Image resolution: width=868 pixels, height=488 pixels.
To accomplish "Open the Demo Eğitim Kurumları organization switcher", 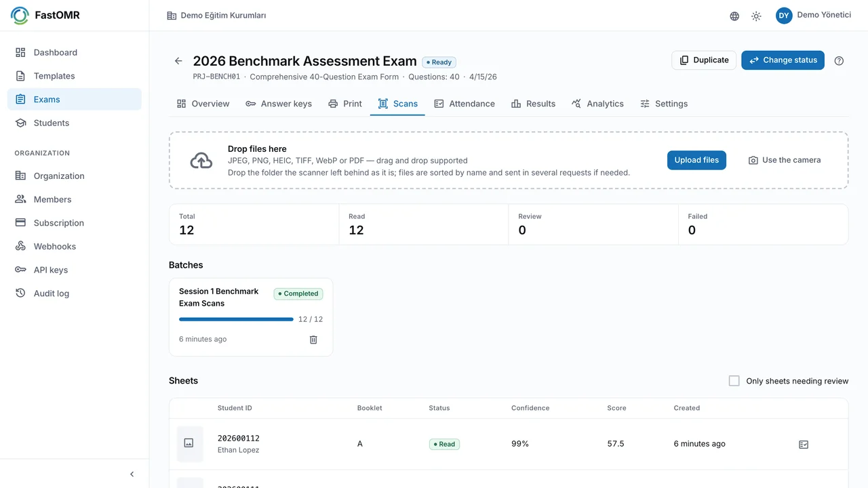I will tap(216, 16).
